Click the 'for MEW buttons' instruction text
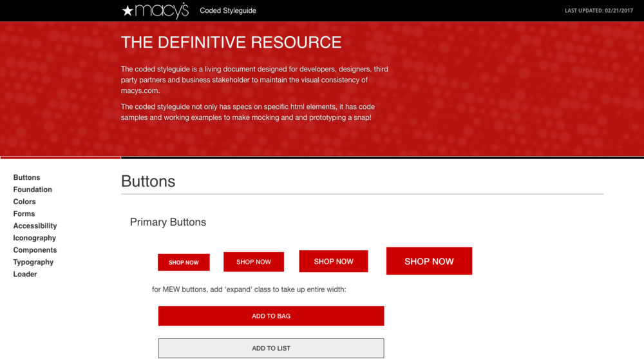The image size is (644, 359). [x=249, y=289]
